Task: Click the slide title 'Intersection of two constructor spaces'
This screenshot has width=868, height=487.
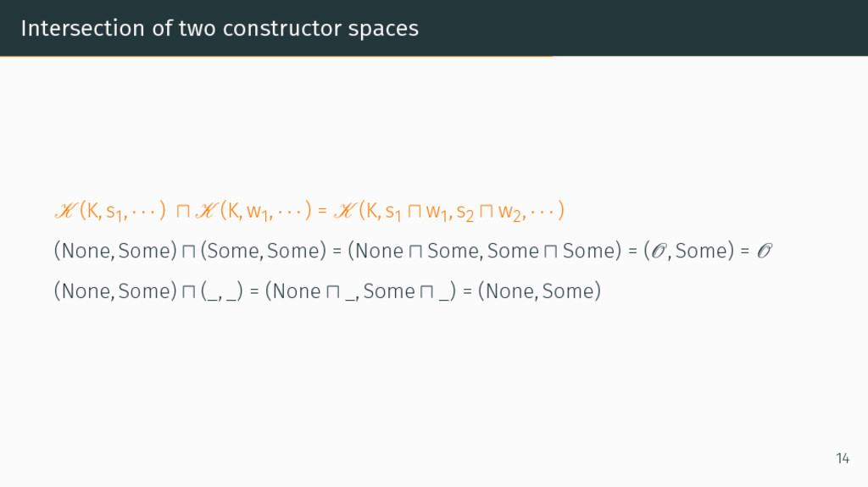Action: [x=220, y=28]
